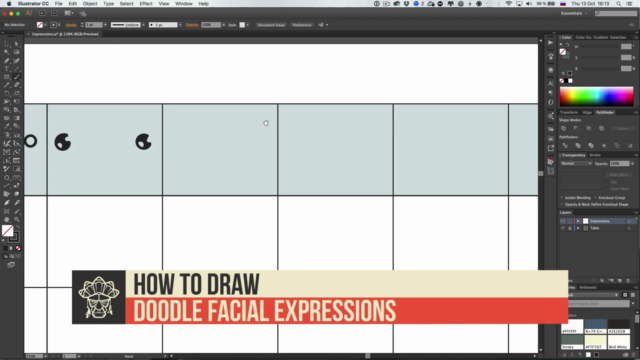Click the Make Mask button
Image resolution: width=640 pixels, height=360 pixels.
619,175
